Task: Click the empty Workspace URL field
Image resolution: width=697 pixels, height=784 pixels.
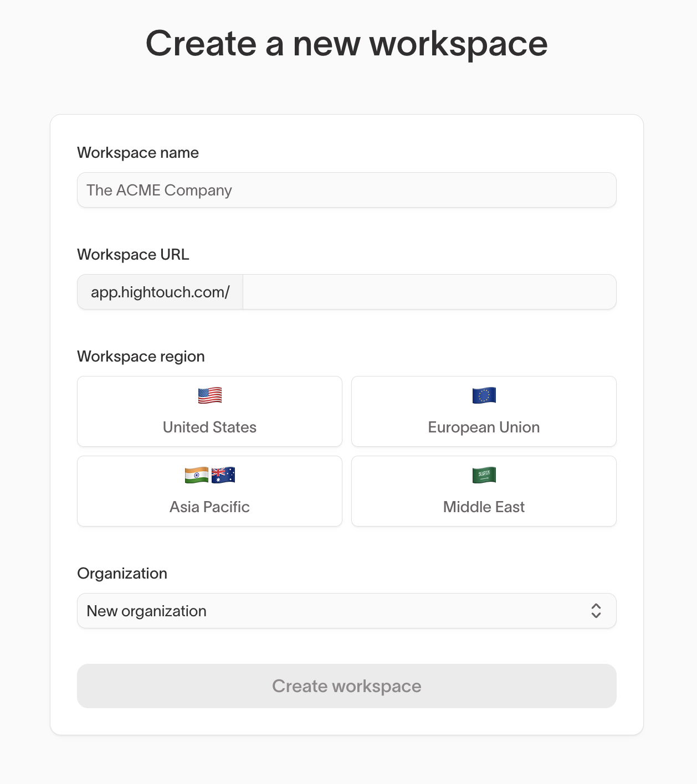Action: [429, 292]
